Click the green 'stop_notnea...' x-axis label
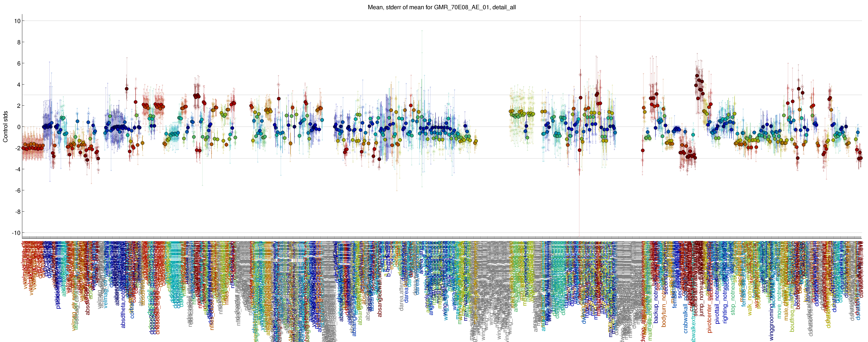This screenshot has height=342, width=868. pos(733,278)
